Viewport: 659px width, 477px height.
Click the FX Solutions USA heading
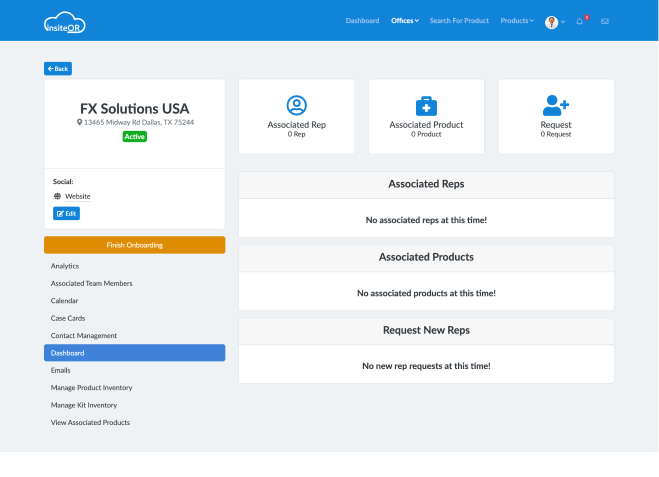134,109
